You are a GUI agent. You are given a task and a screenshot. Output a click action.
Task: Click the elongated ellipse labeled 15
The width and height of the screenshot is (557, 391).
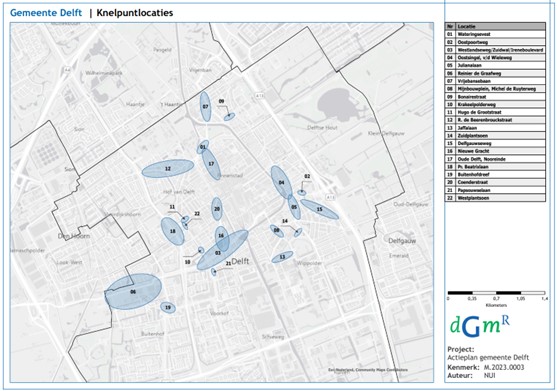click(x=319, y=209)
